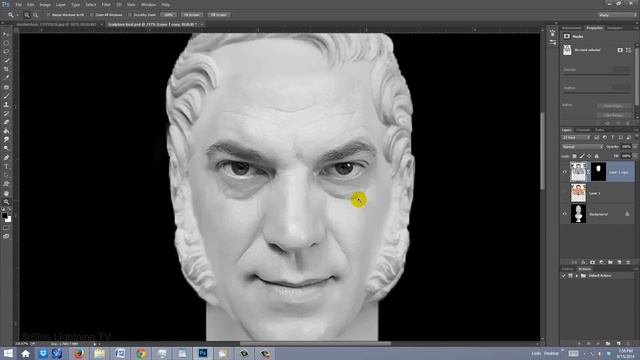Switch to the Adjustments tab
Viewport: 640px width, 360px height.
pyautogui.click(x=572, y=28)
